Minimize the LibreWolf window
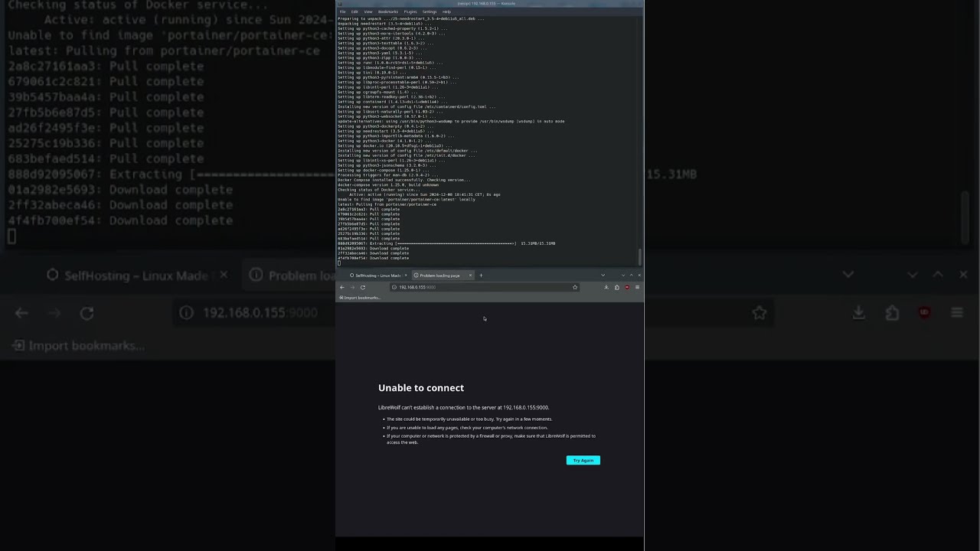 [x=623, y=275]
